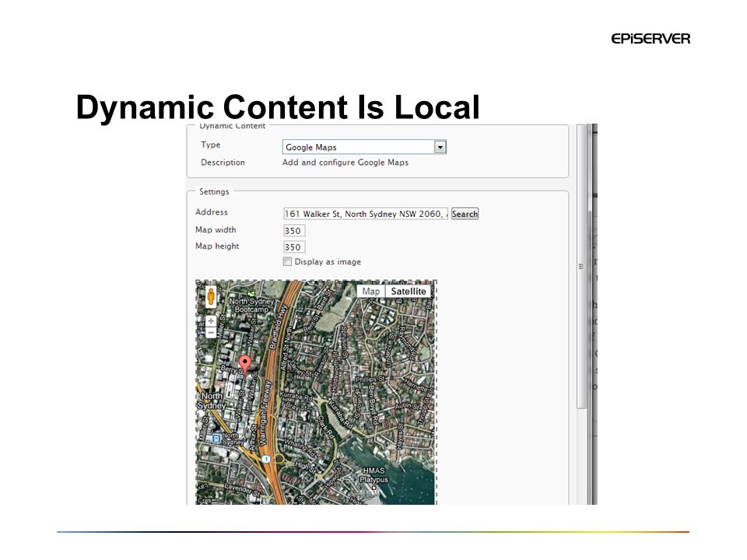The image size is (747, 560).
Task: Click the Search button next to Address
Action: pyautogui.click(x=465, y=214)
